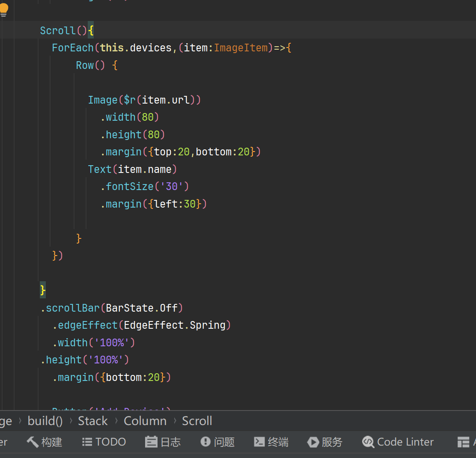The image size is (476, 458).
Task: Select build() in the breadcrumb bar
Action: pos(45,421)
